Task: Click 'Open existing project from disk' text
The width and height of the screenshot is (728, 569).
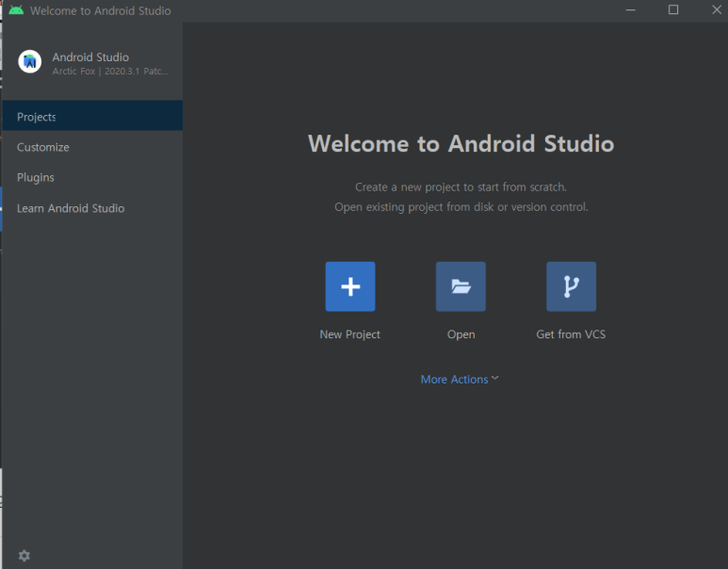Action: [461, 206]
